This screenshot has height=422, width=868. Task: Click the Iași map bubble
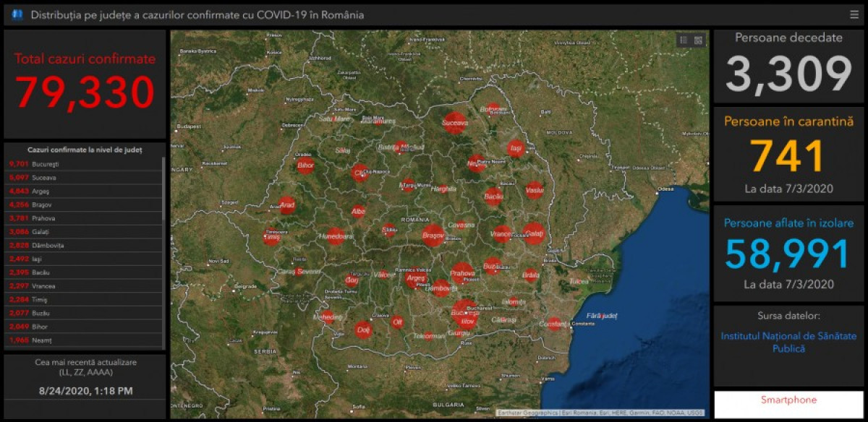[x=515, y=148]
